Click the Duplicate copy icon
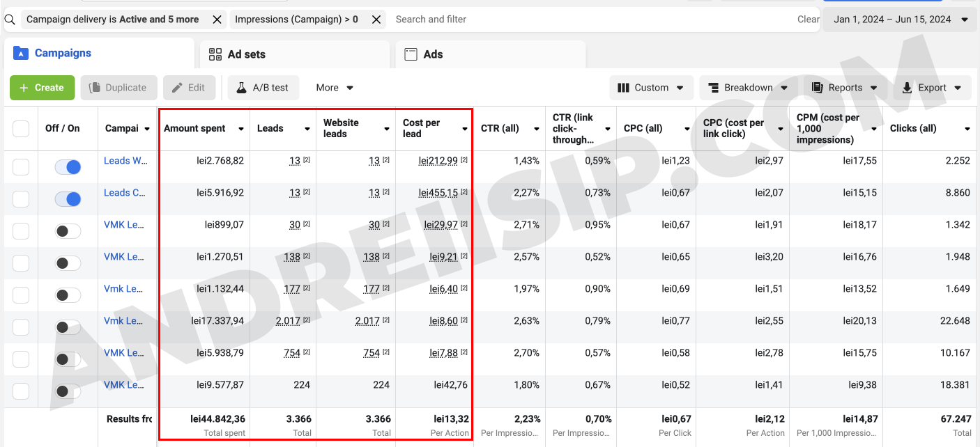Image resolution: width=980 pixels, height=447 pixels. click(x=93, y=88)
